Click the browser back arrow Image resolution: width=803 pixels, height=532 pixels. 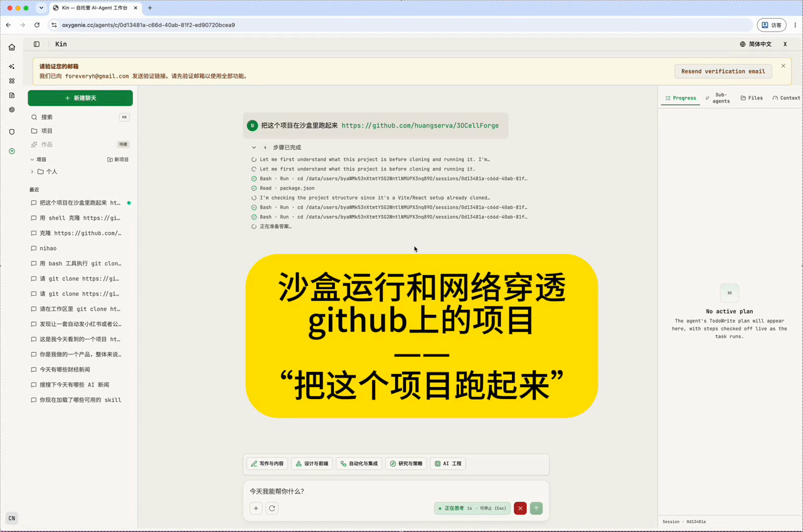point(8,25)
